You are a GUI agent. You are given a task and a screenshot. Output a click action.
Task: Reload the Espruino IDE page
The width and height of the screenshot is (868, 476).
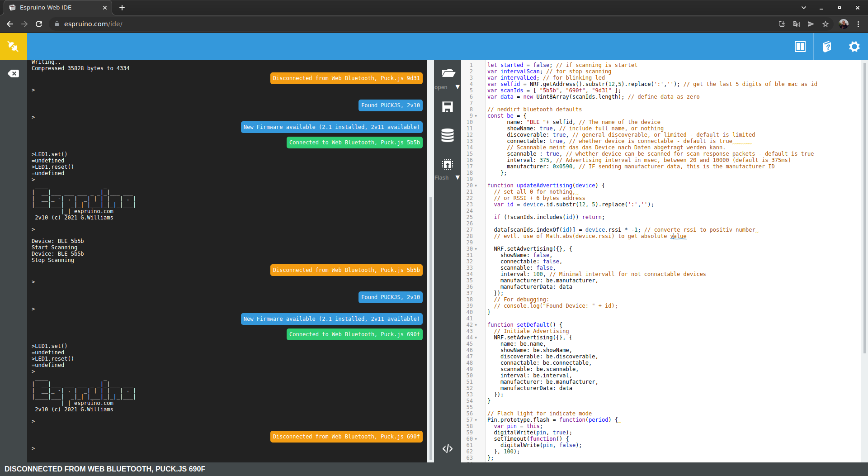tap(39, 24)
